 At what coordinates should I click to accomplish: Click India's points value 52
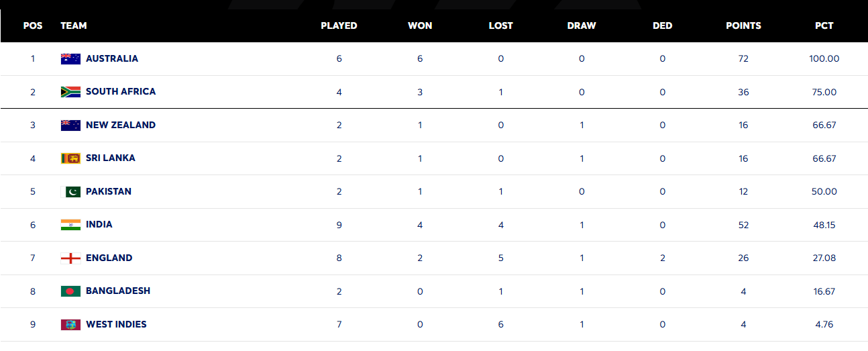(743, 225)
